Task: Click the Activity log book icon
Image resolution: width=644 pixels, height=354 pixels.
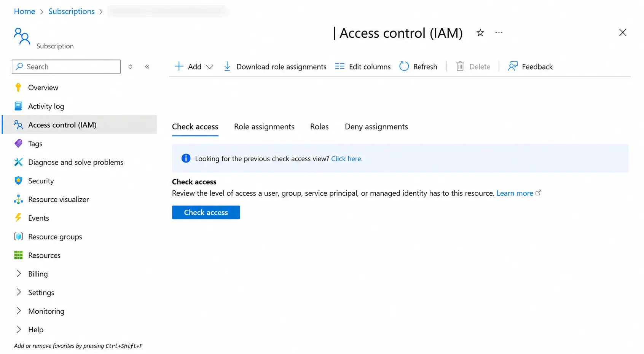Action: [x=18, y=106]
